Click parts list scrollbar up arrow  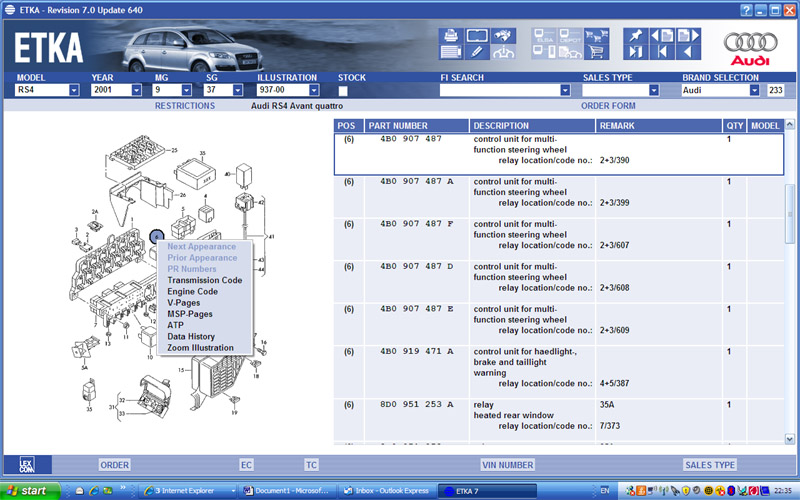tap(790, 124)
